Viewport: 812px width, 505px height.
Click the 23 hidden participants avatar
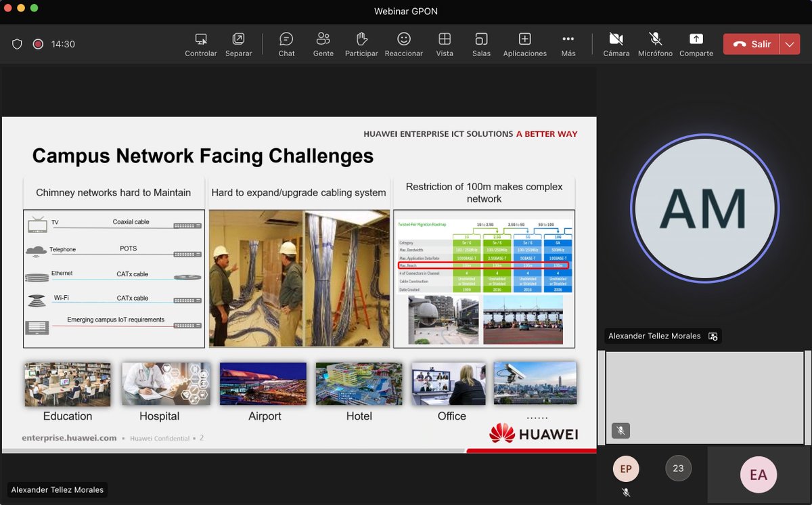click(x=678, y=468)
